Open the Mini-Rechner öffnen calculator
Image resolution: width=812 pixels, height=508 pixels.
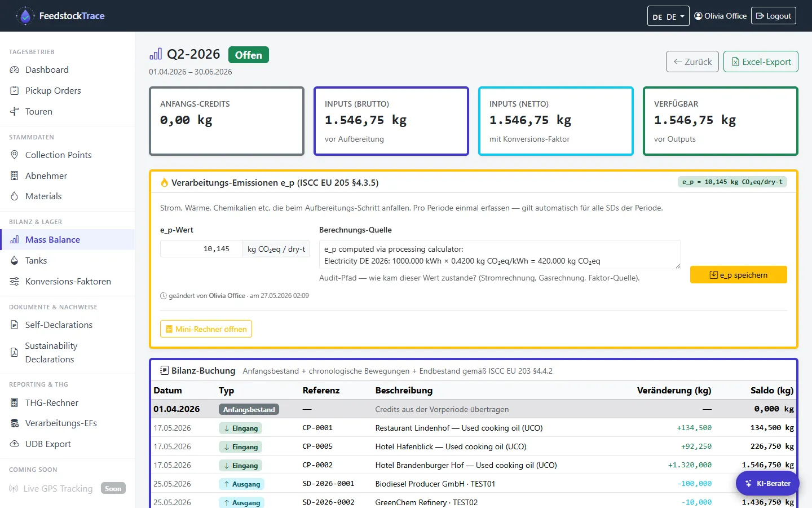point(206,329)
